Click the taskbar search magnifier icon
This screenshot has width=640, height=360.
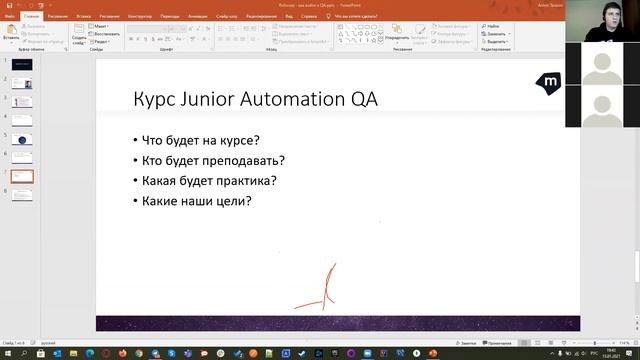pos(24,353)
